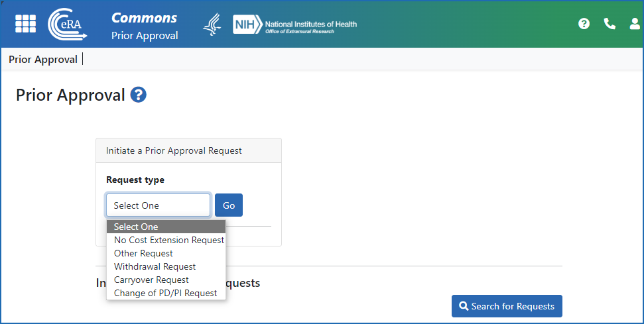Click the Commons Prior Approval header title
Screen dimensions: 644x324
(x=144, y=26)
